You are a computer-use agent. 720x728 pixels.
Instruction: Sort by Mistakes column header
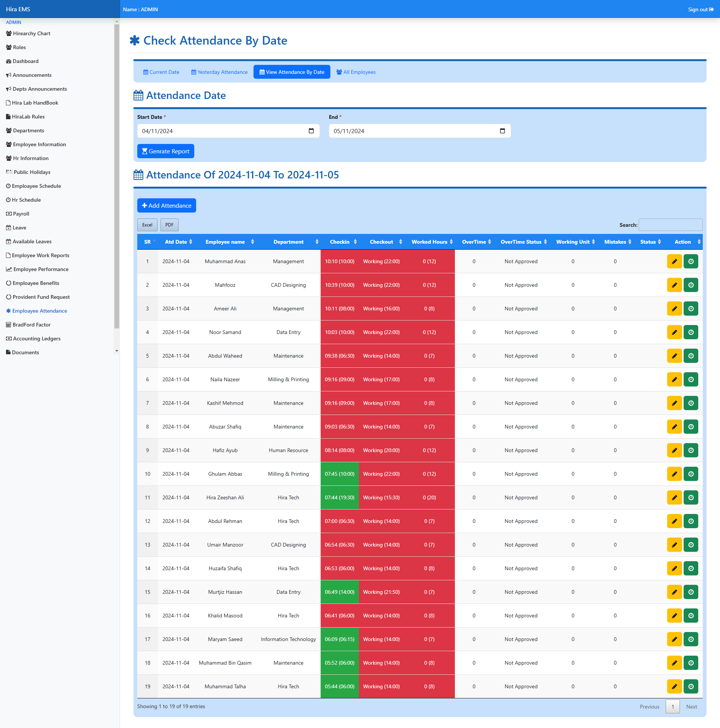click(615, 242)
